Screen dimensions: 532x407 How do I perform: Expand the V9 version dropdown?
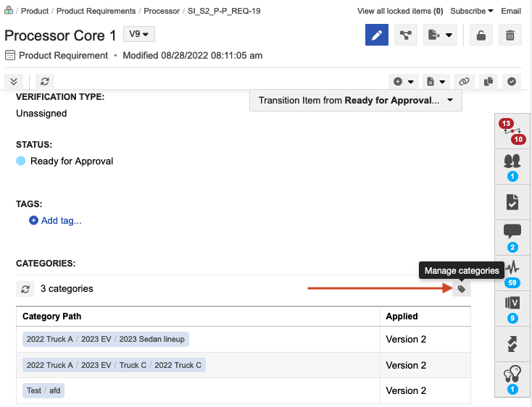[x=138, y=34]
